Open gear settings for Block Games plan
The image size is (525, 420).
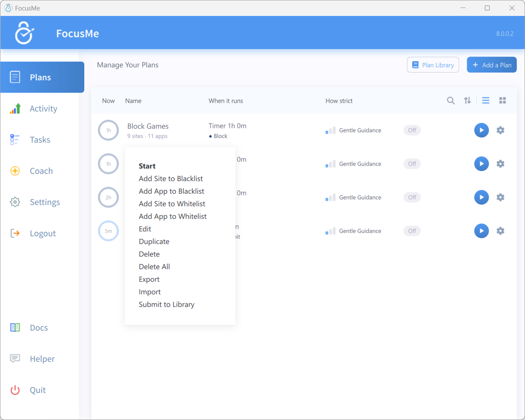[x=500, y=130]
